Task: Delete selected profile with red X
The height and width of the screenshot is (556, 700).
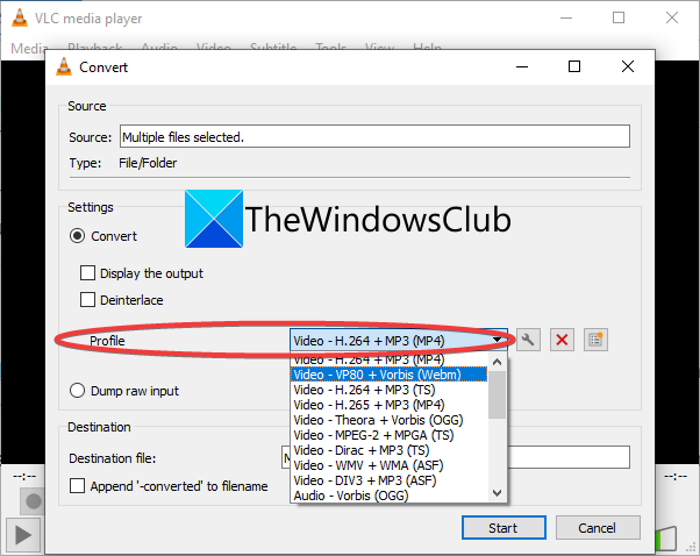Action: tap(562, 340)
